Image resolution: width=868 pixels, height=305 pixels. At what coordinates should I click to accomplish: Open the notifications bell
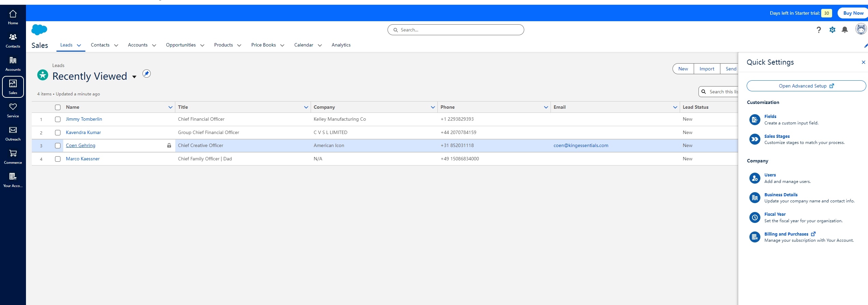845,30
